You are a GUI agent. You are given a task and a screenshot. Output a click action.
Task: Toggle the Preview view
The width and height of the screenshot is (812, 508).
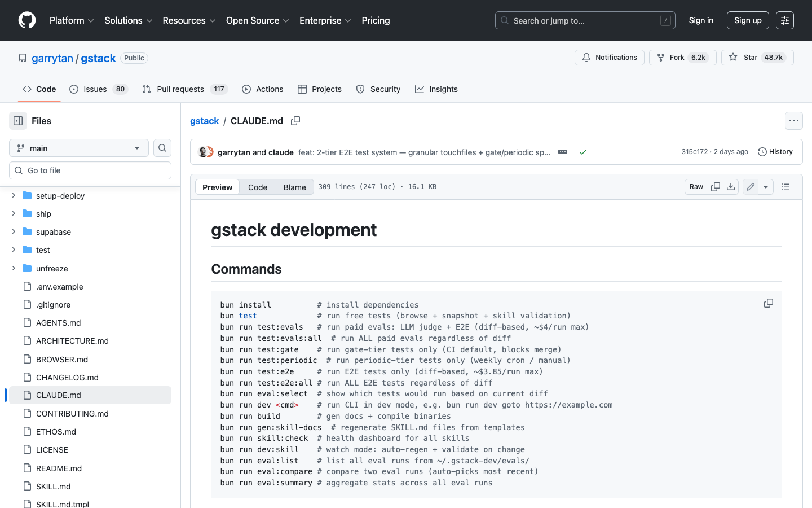[x=217, y=187]
